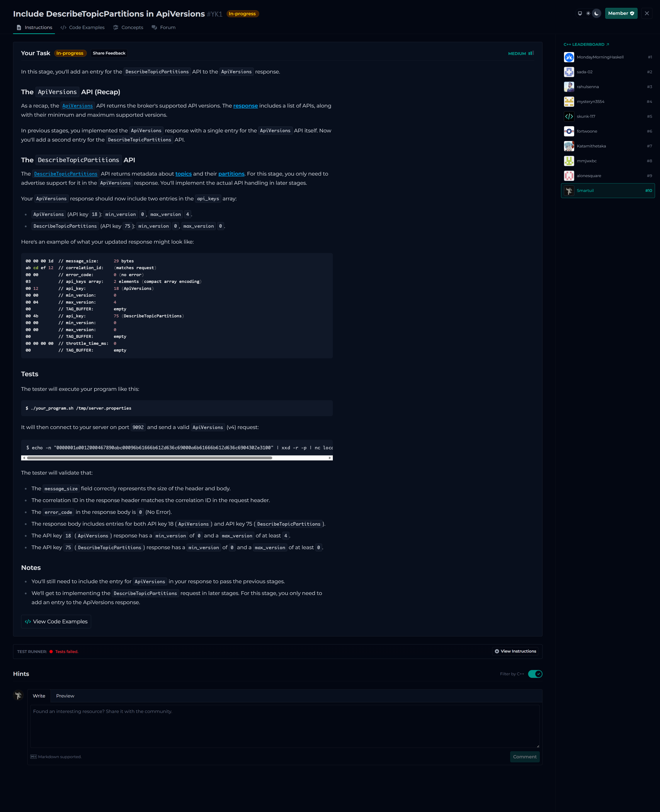Screen dimensions: 660x812
Task: Click skunk-117's code-bracket avatar
Action: pos(569,116)
